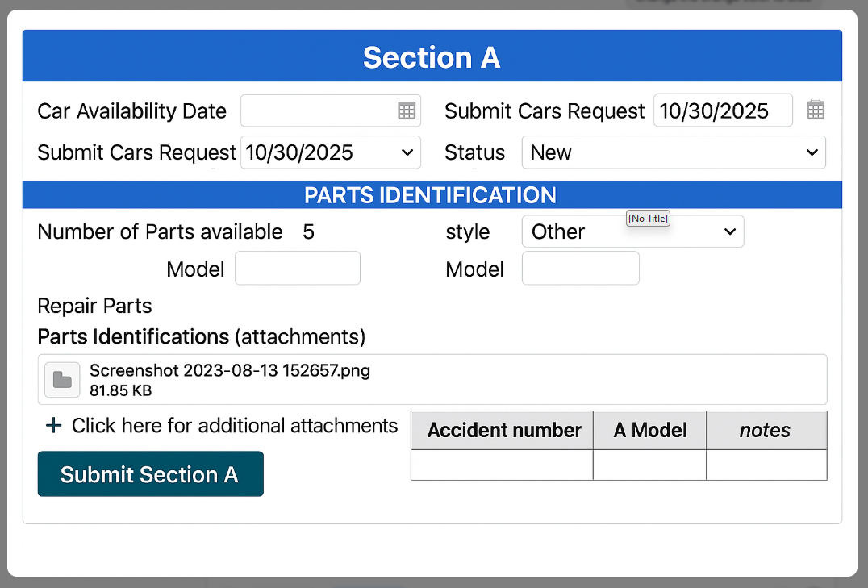
Task: Open the Status dropdown showing New
Action: [x=674, y=152]
